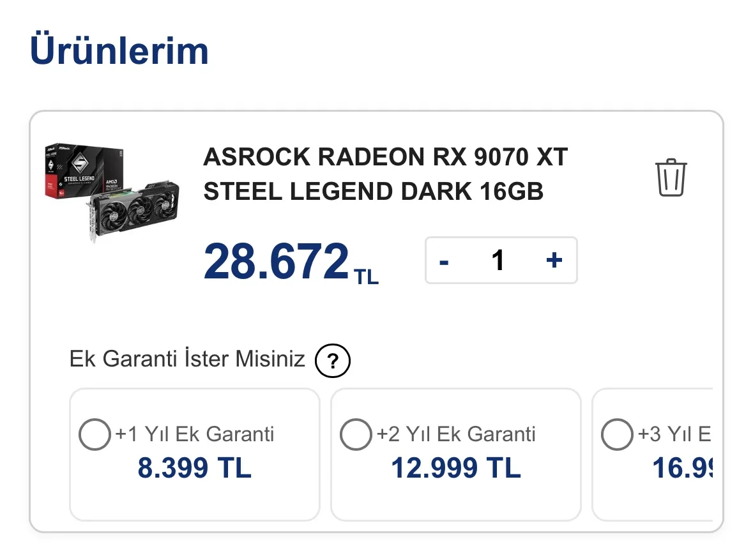Click the quantity value field showing 1
This screenshot has height=560, width=753.
point(498,261)
